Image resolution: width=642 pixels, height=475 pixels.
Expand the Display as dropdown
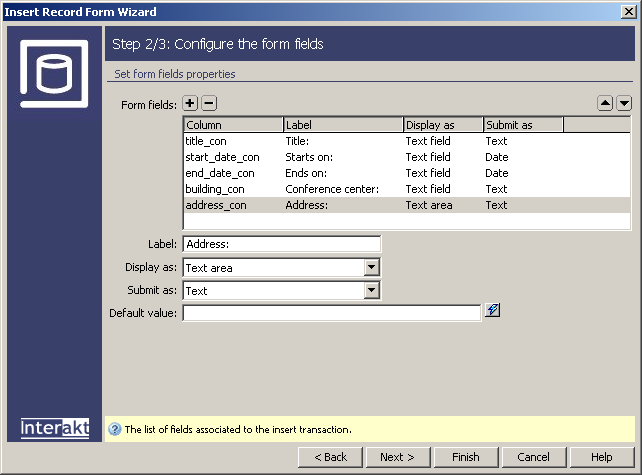tap(372, 268)
